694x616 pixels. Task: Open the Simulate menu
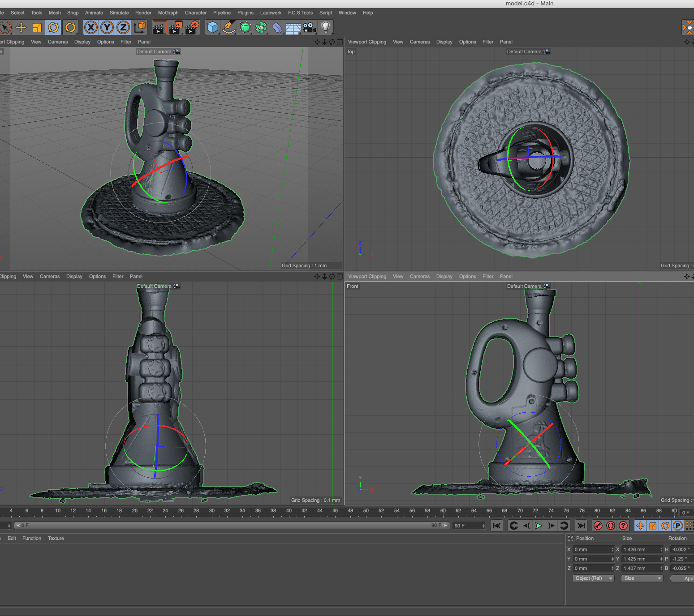(119, 13)
